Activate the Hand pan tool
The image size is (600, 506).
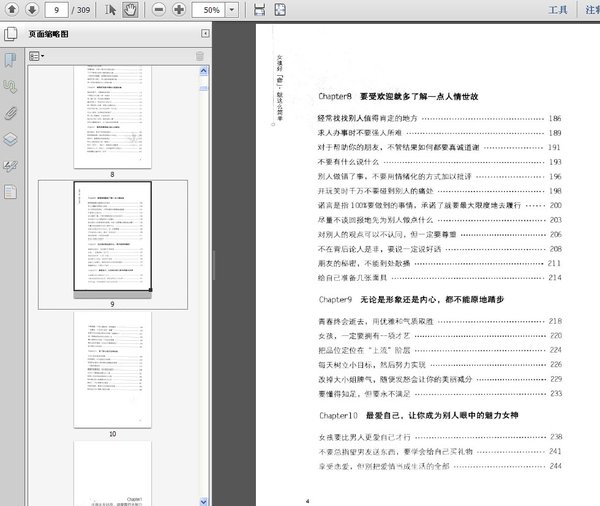[x=130, y=10]
